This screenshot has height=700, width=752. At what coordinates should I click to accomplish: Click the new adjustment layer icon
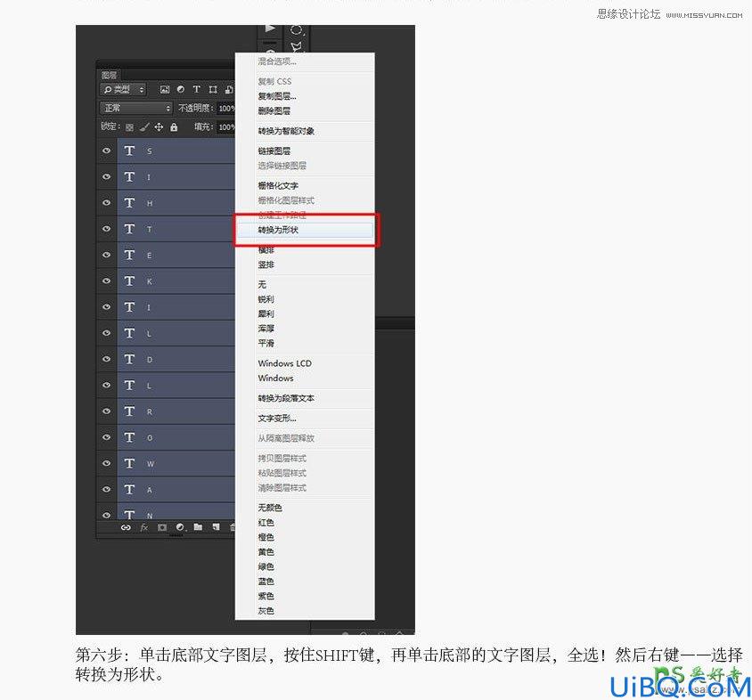[x=180, y=527]
